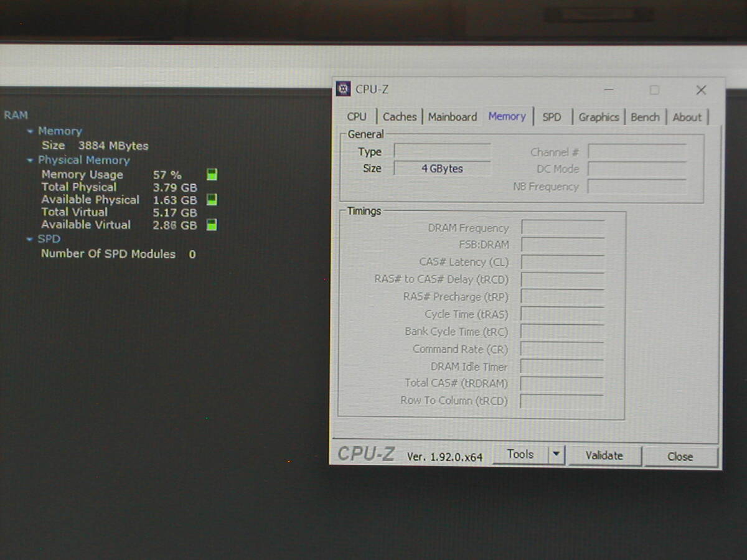
Task: Switch to the Caches tab
Action: coord(399,116)
